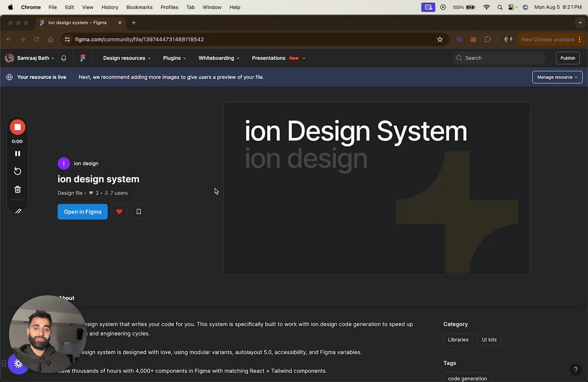Unlike the file with the heart button
The height and width of the screenshot is (382, 588).
tap(119, 212)
